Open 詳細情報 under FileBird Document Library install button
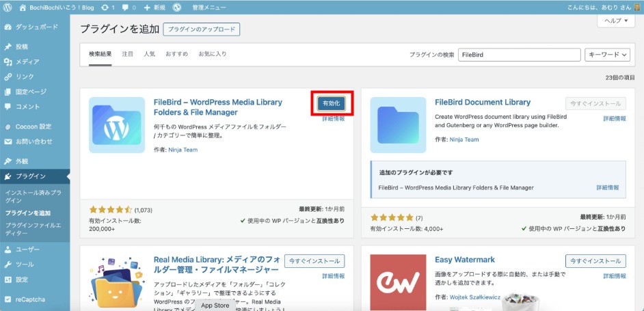Screen dimensions: 644x311 pyautogui.click(x=615, y=119)
